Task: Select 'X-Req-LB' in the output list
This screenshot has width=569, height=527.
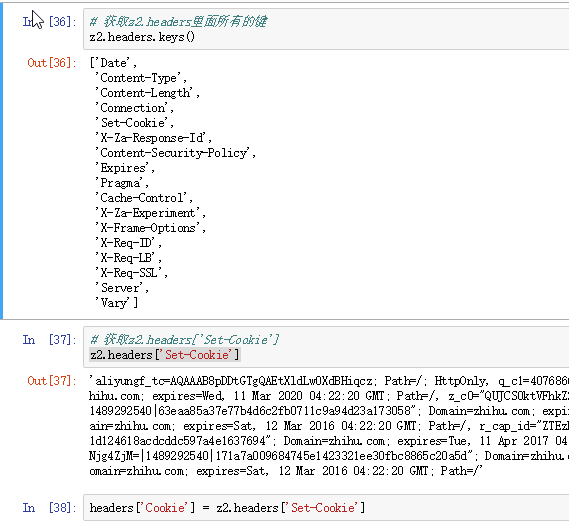Action: pos(125,258)
